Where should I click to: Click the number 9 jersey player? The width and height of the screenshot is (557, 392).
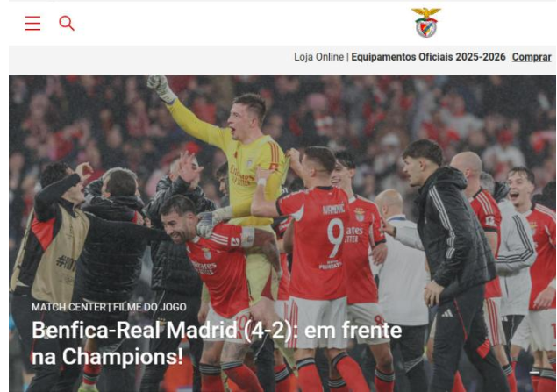coord(316,248)
